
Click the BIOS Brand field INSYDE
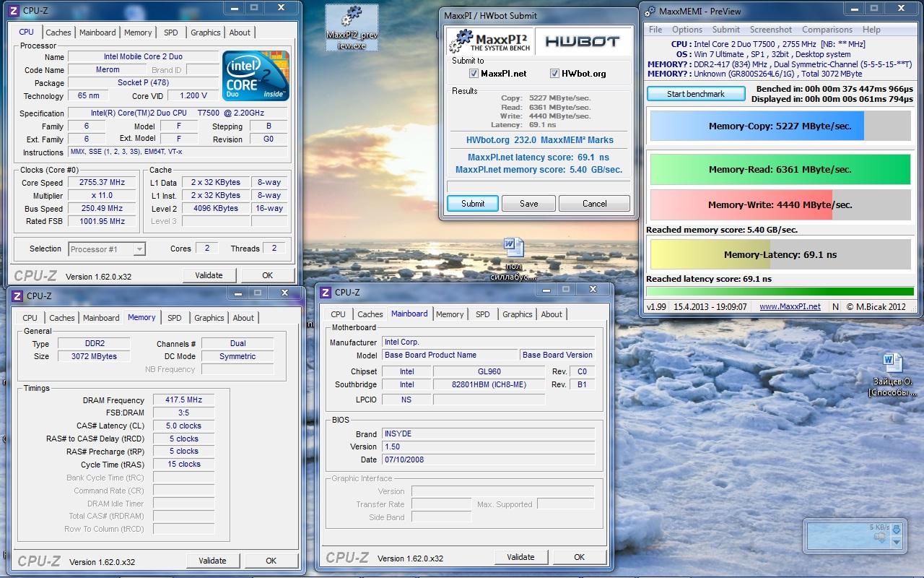click(488, 434)
